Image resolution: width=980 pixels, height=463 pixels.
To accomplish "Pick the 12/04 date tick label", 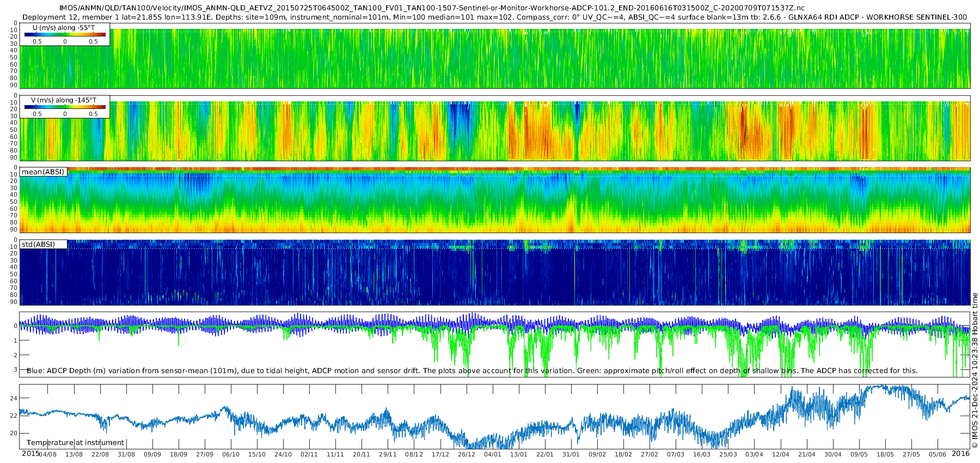I will 781,454.
